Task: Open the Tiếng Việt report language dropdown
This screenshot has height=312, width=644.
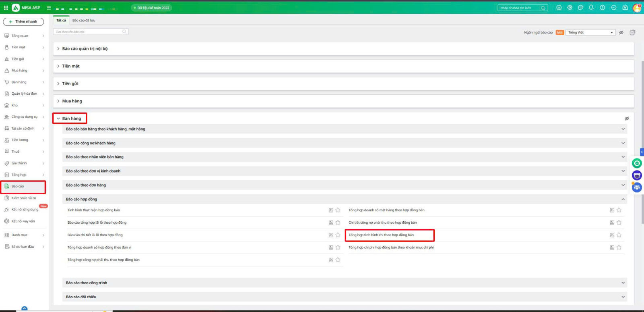Action: click(590, 33)
